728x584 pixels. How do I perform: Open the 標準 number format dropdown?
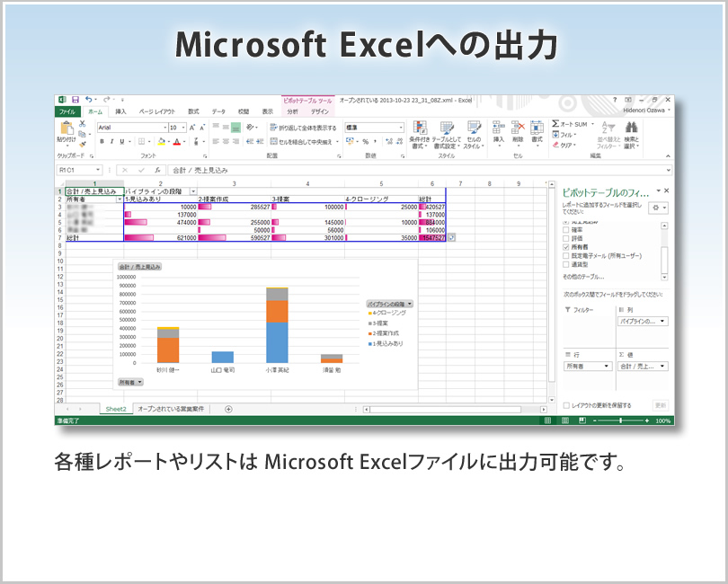point(401,128)
